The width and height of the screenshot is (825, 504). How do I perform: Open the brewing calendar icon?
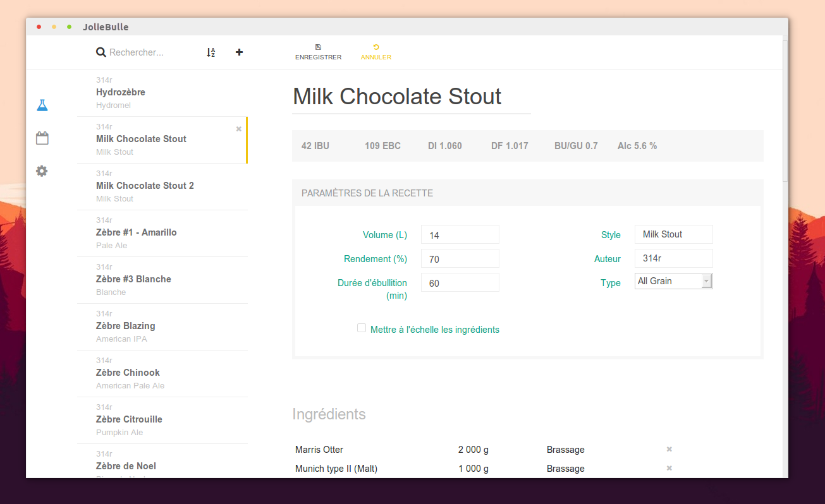(42, 138)
